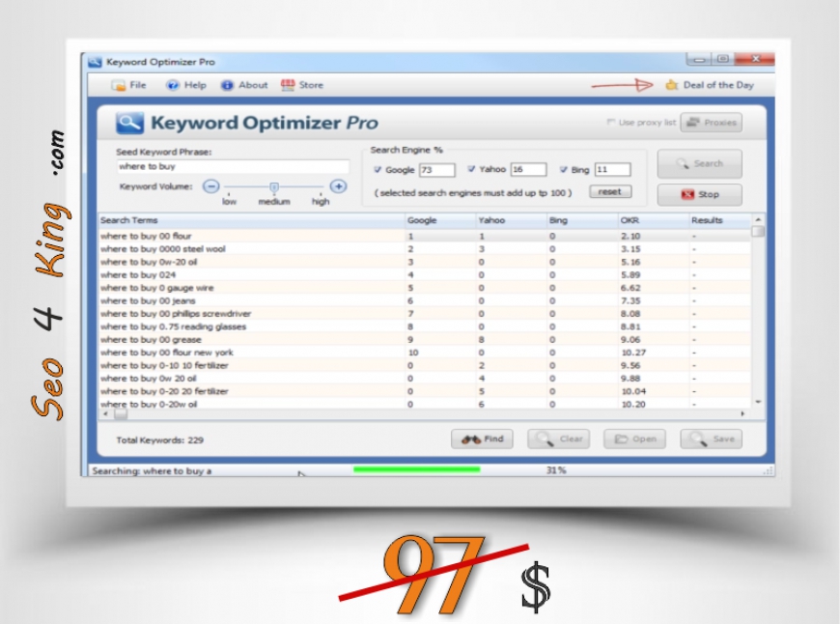Click the green search progress bar
Viewport: 840px width, 624px height.
tap(417, 470)
